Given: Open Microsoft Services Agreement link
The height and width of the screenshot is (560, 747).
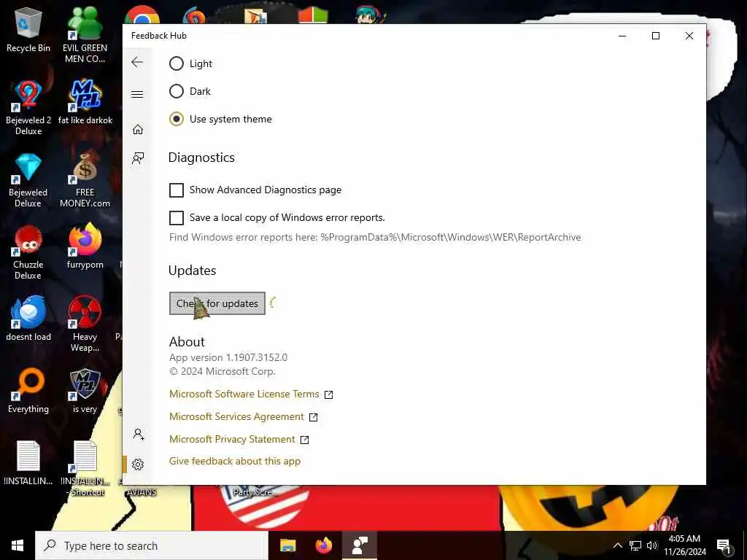Looking at the screenshot, I should tap(236, 416).
